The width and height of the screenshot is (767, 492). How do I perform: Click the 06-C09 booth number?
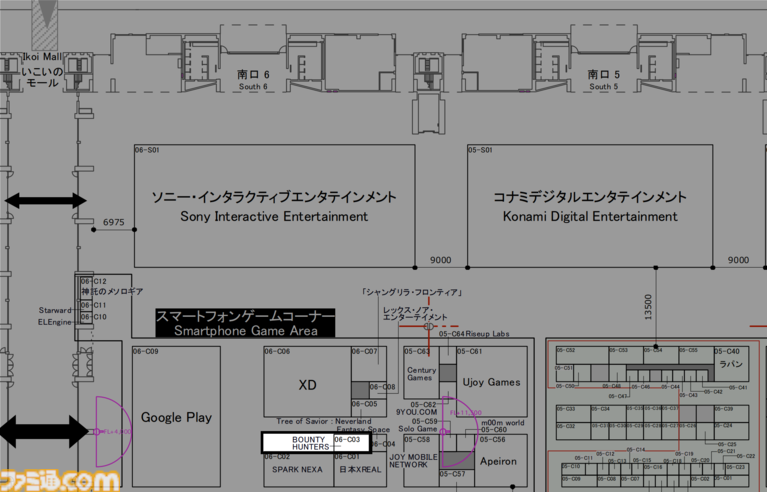(145, 351)
